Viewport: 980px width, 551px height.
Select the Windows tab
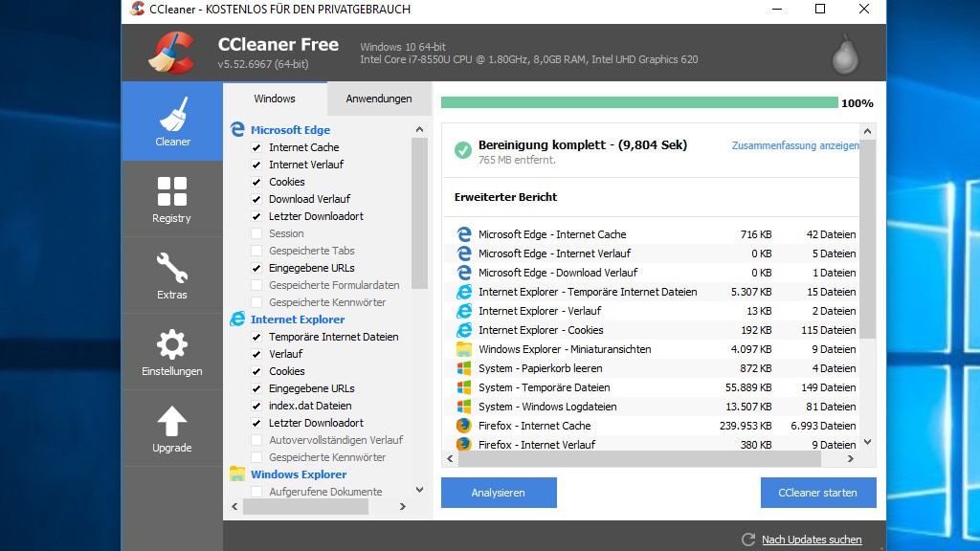pos(275,98)
